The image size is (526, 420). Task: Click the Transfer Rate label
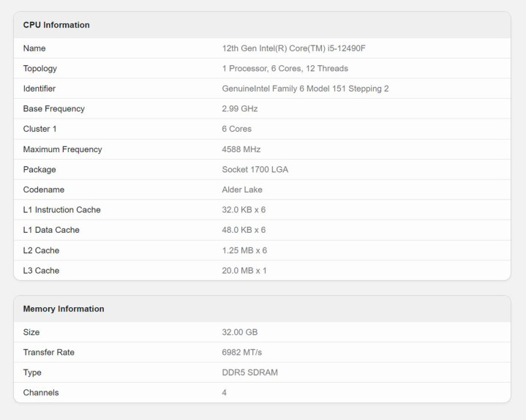(x=48, y=352)
